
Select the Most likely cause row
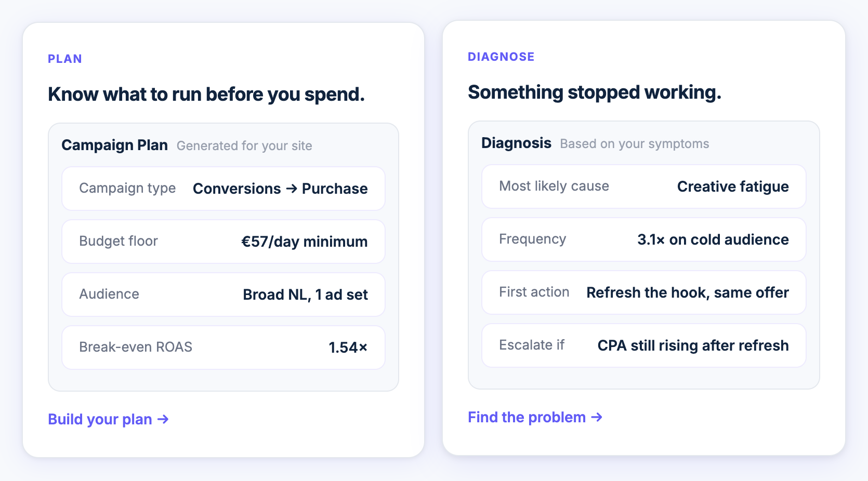coord(643,186)
